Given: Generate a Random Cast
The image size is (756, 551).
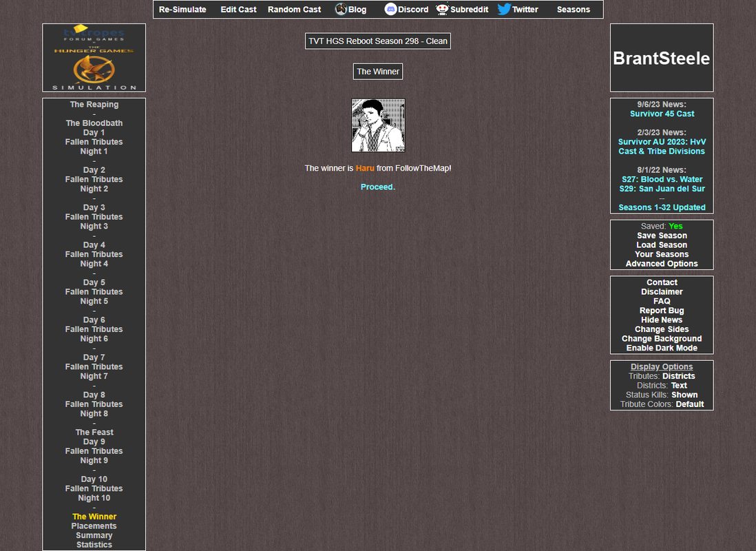Looking at the screenshot, I should click(294, 10).
